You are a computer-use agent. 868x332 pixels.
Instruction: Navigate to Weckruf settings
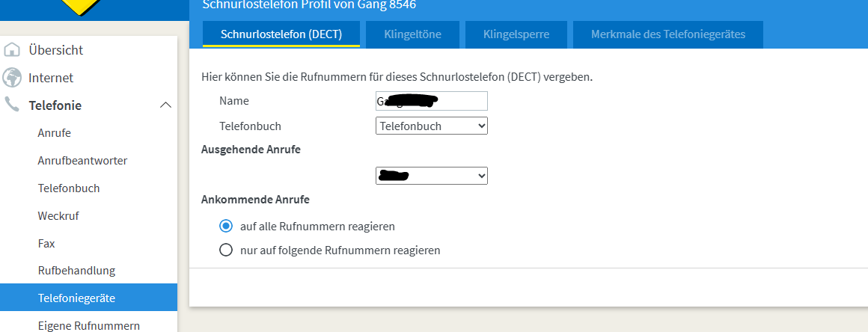[x=58, y=216]
